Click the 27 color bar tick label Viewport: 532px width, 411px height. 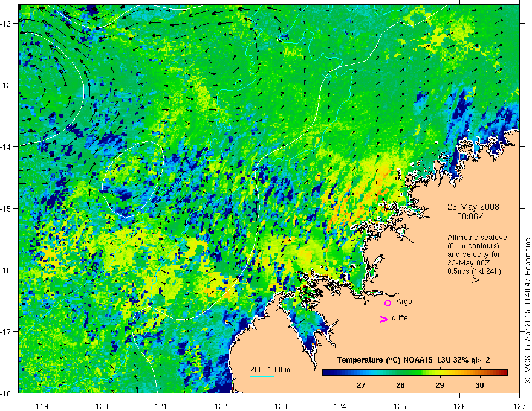coord(361,385)
